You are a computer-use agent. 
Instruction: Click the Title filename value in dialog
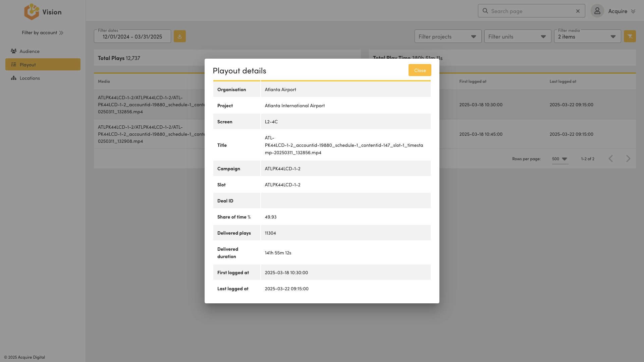[344, 145]
